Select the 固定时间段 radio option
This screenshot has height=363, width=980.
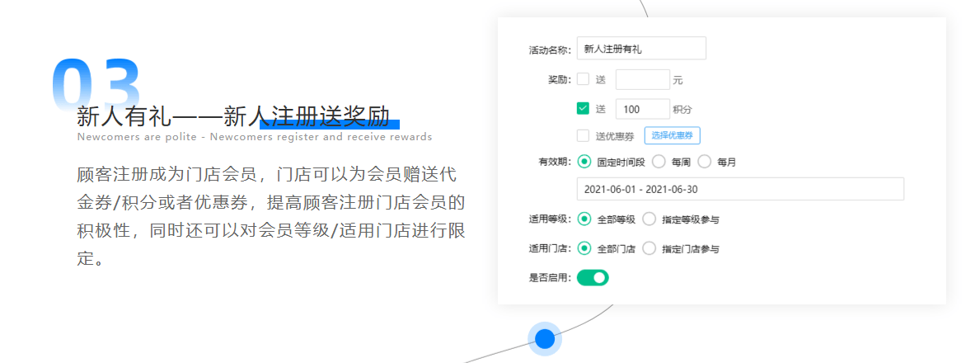[584, 162]
